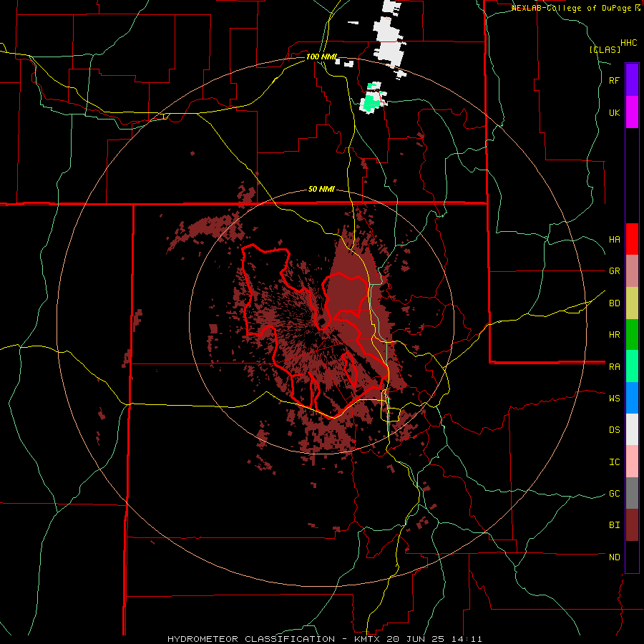The image size is (644, 644).
Task: Click the BI legend label
Action: click(x=615, y=525)
